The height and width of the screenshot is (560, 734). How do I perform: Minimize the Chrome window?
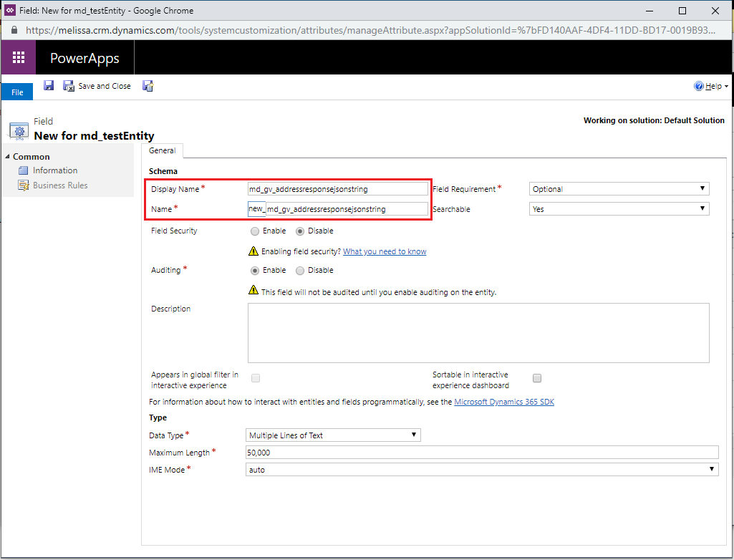click(x=650, y=10)
